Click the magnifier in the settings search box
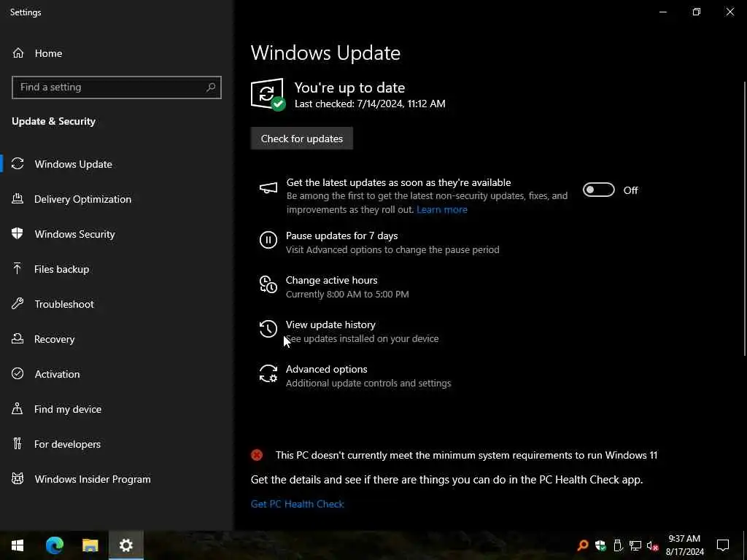This screenshot has width=747, height=560. 211,87
